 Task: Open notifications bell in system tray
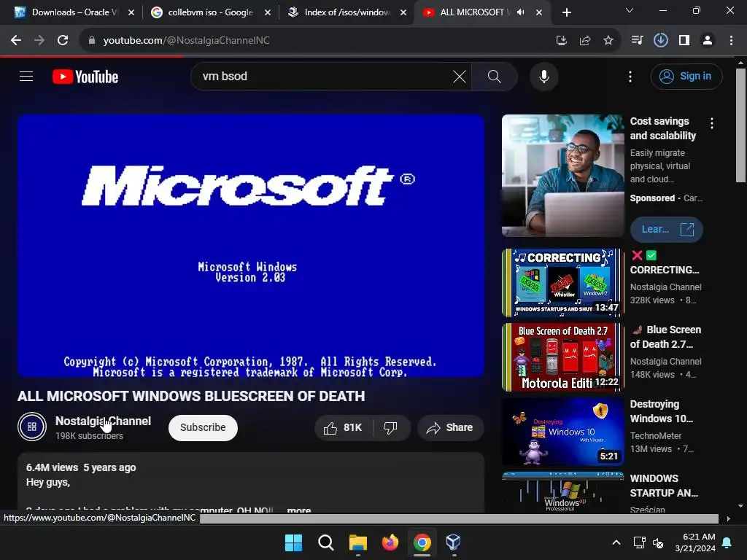(727, 542)
